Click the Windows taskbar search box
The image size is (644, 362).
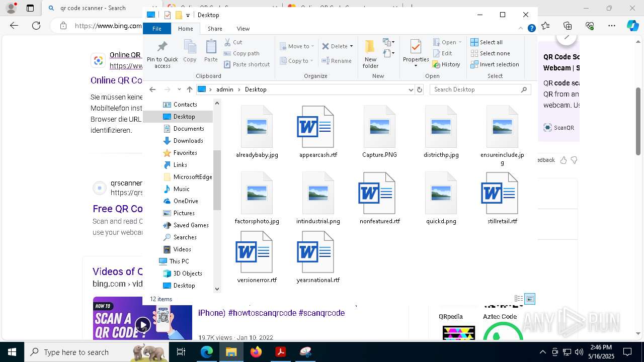[x=97, y=352]
